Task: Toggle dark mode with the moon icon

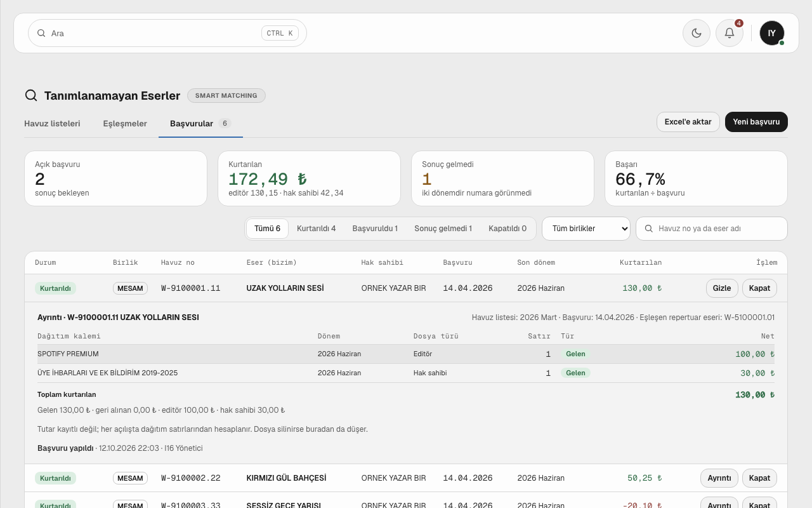Action: tap(697, 33)
